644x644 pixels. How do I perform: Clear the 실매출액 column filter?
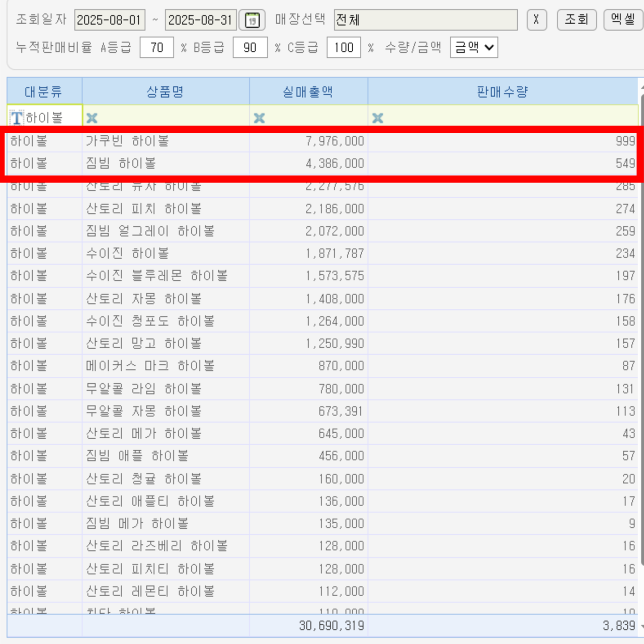(x=259, y=118)
